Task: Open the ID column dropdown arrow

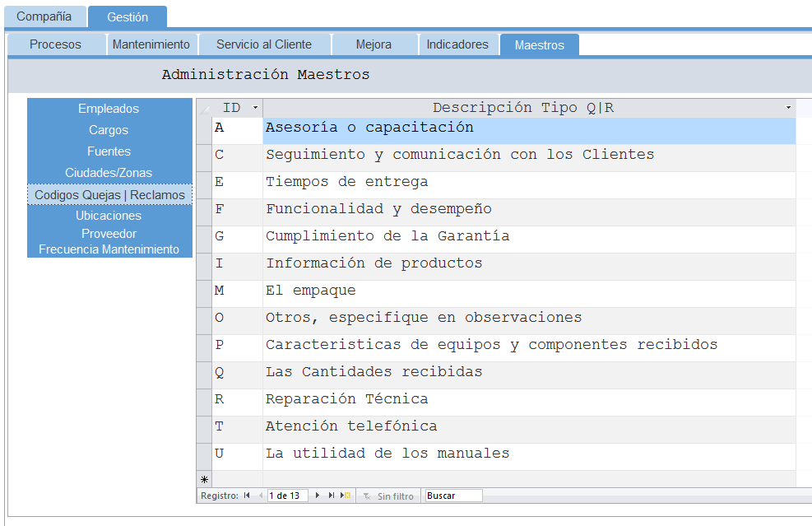Action: click(255, 108)
